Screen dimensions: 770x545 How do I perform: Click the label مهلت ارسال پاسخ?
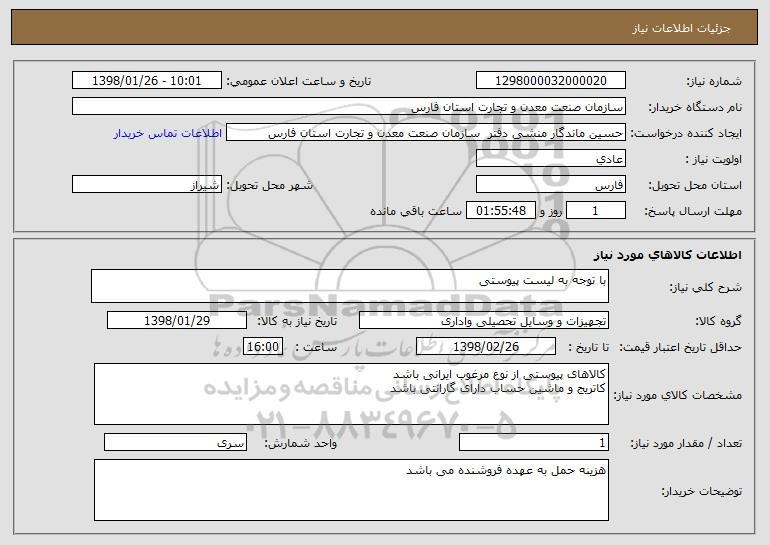click(x=693, y=211)
